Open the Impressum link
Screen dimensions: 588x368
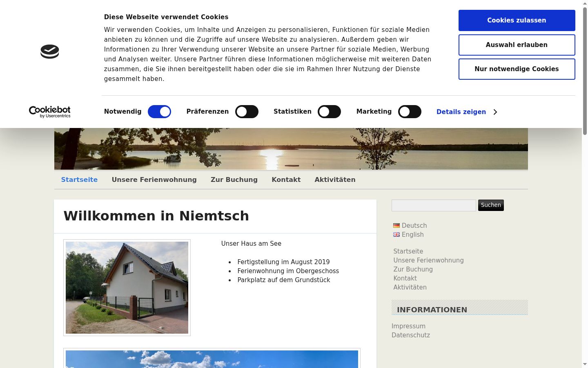tap(408, 326)
